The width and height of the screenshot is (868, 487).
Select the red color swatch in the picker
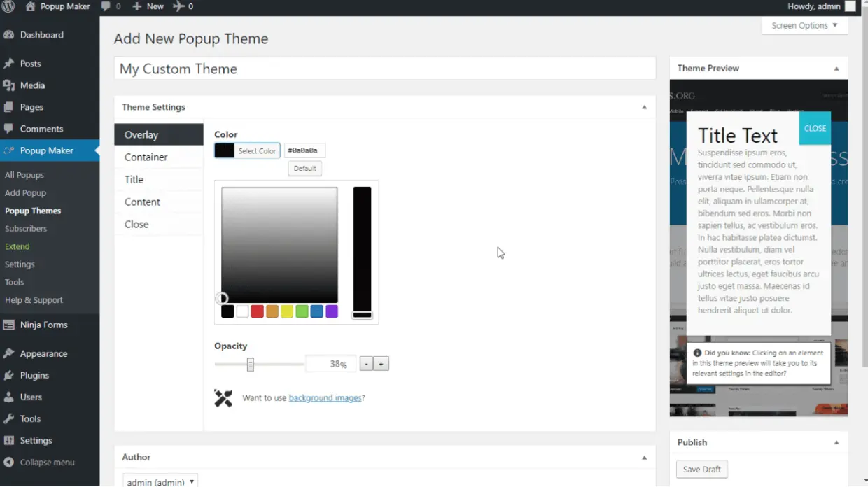click(258, 311)
